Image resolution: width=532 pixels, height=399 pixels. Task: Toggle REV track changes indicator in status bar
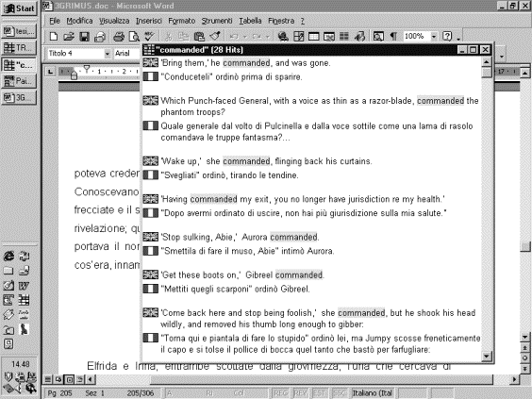[300, 393]
